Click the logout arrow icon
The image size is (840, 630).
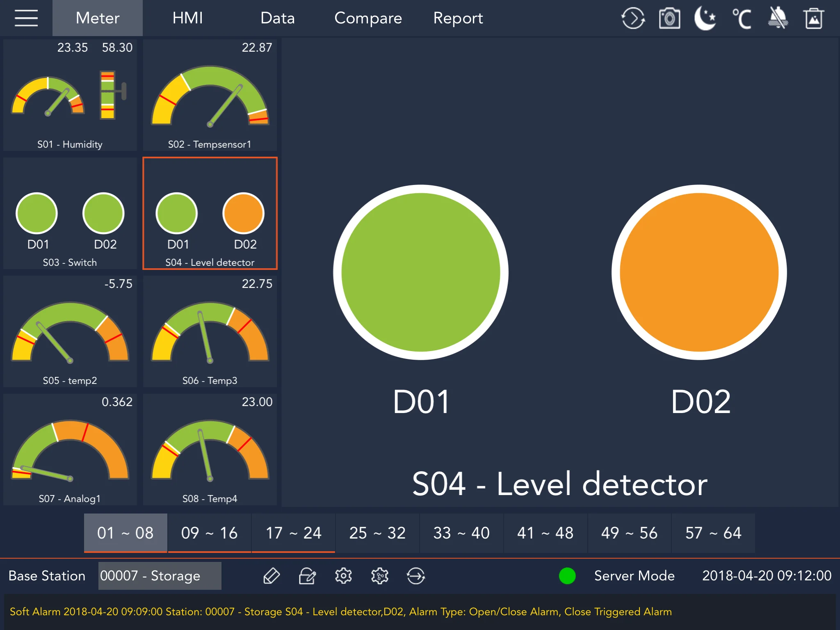(x=415, y=576)
